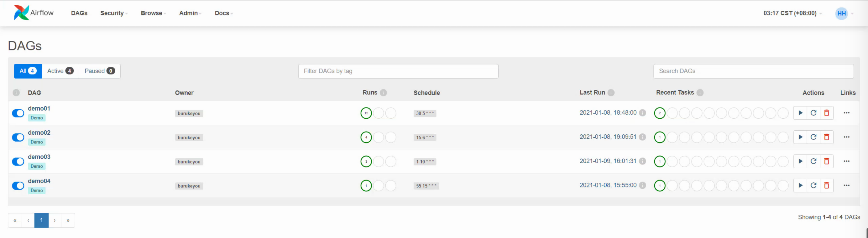This screenshot has width=868, height=238.
Task: Open the demo03 DAG link
Action: [39, 157]
